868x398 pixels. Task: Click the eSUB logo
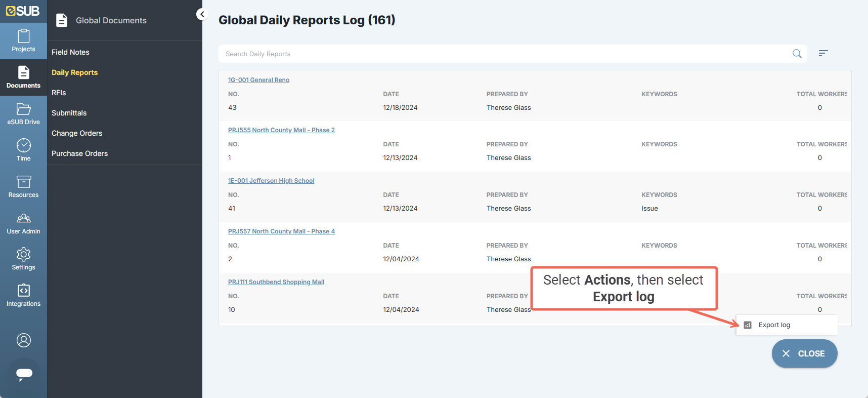pos(23,11)
